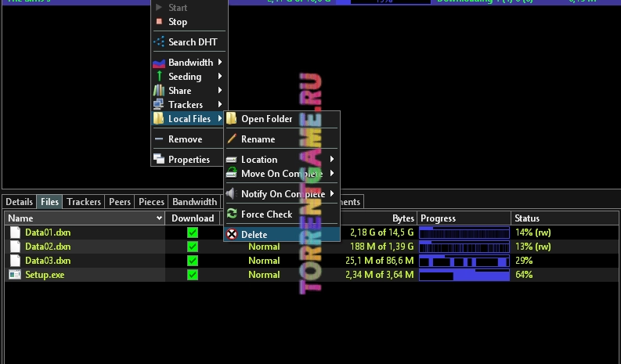Click the Setup.exe application icon
The image size is (621, 364).
point(15,275)
